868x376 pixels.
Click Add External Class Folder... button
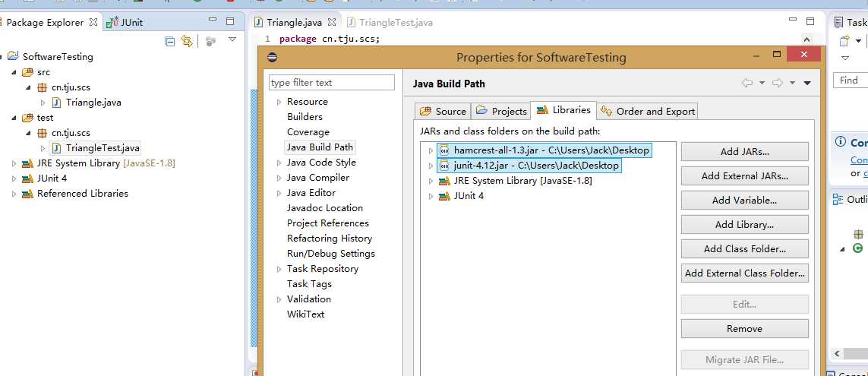(744, 273)
